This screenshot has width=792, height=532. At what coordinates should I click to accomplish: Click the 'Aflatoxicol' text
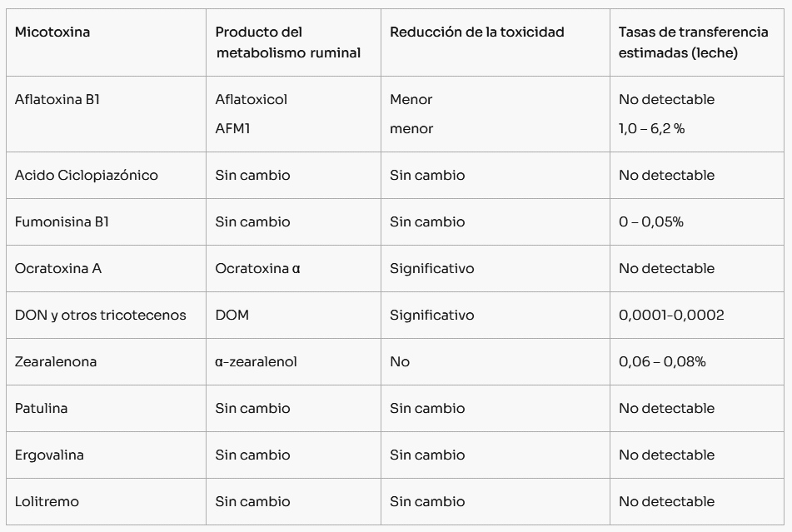[251, 99]
